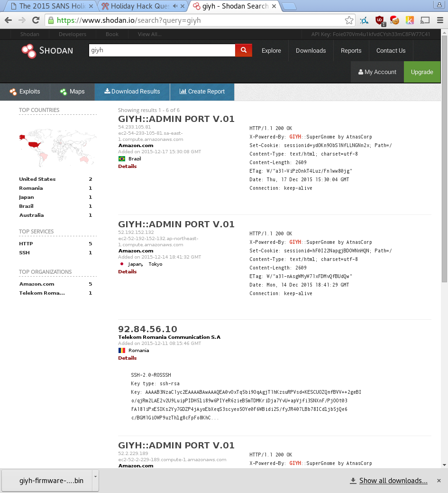The height and width of the screenshot is (493, 448).
Task: Open a new browser tab
Action: (289, 6)
